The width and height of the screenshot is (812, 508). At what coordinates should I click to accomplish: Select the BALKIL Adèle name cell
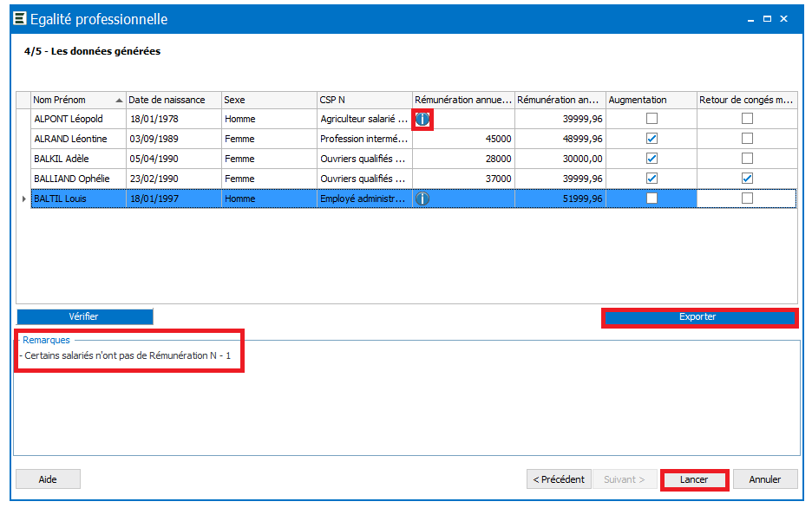click(79, 159)
